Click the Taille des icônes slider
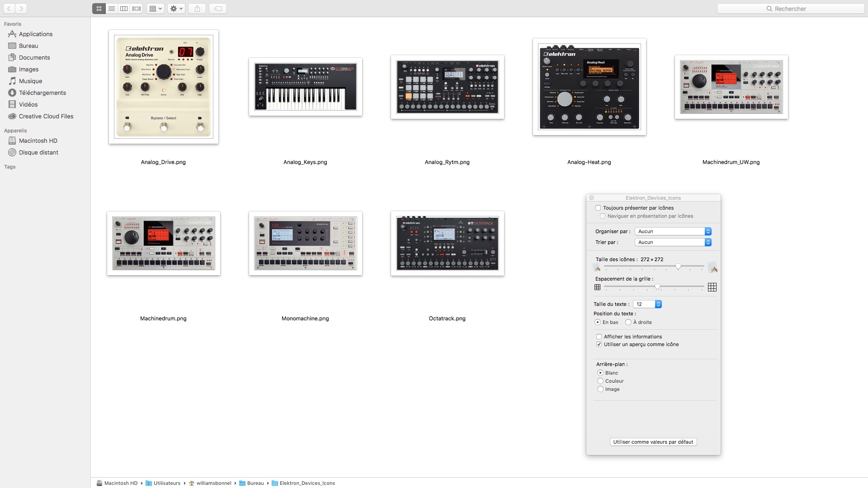 (x=678, y=267)
